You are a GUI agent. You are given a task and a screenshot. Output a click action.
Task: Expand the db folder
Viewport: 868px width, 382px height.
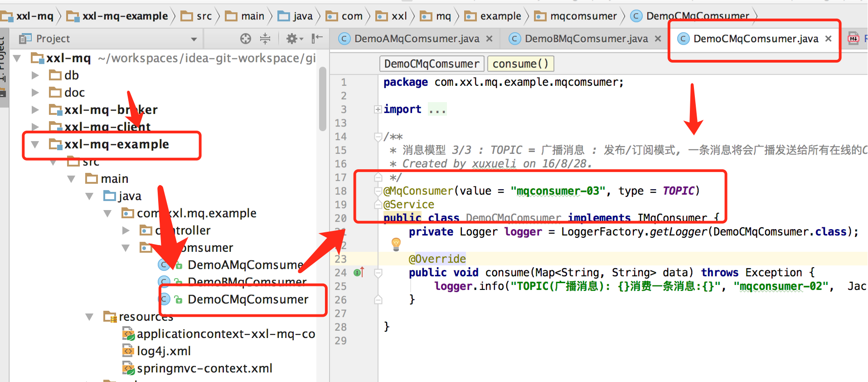[35, 75]
